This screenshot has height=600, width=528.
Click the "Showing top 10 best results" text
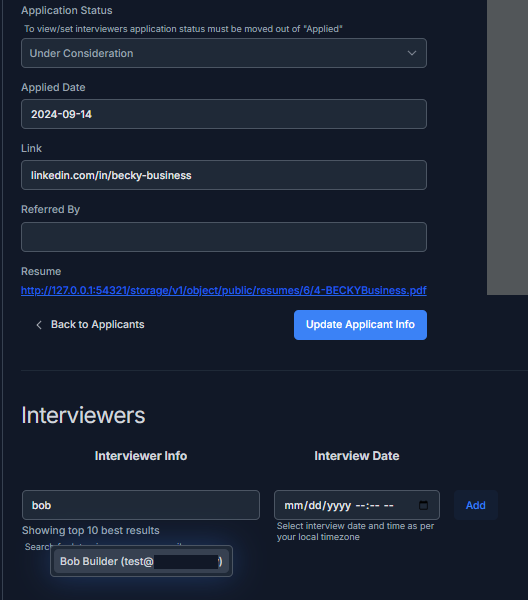pos(91,530)
